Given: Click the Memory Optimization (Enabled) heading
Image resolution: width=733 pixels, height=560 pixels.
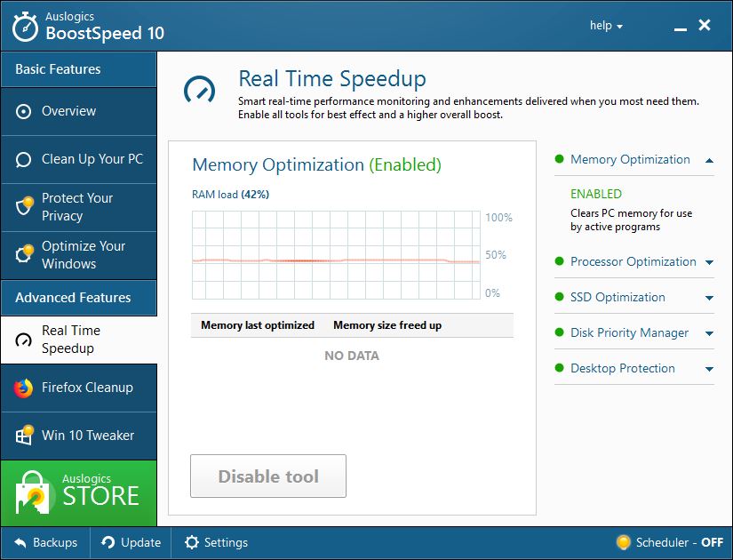Looking at the screenshot, I should (317, 164).
